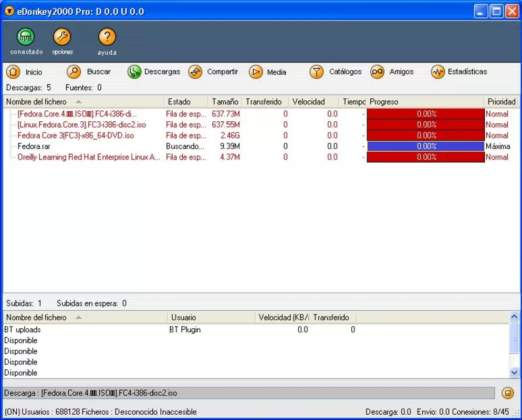Click the red progress bar of FC3-x86_64-DVD.iso
The height and width of the screenshot is (420, 522).
point(426,135)
